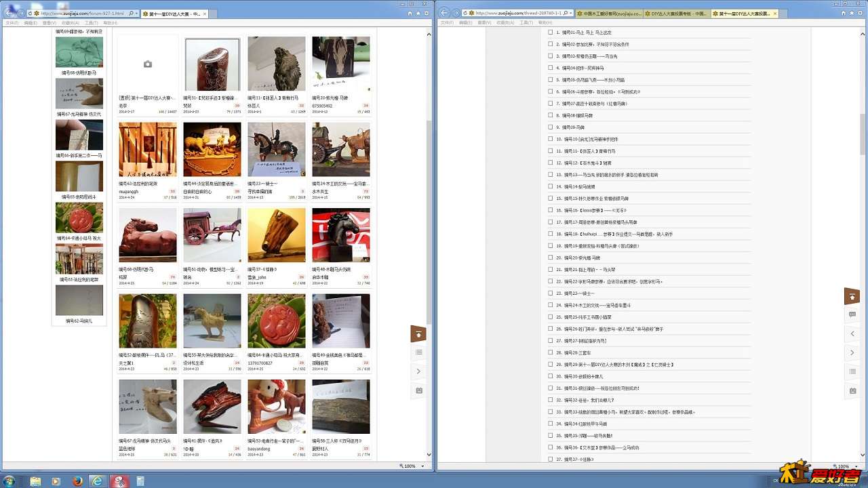Click next arrow in left page floating sidebar
Viewport: 868px width, 488px height.
418,371
